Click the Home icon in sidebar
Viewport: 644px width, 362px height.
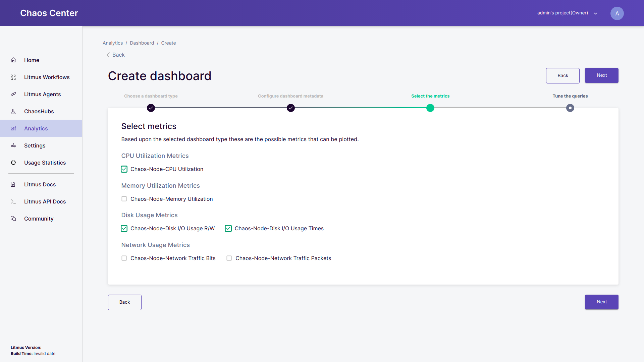(13, 60)
